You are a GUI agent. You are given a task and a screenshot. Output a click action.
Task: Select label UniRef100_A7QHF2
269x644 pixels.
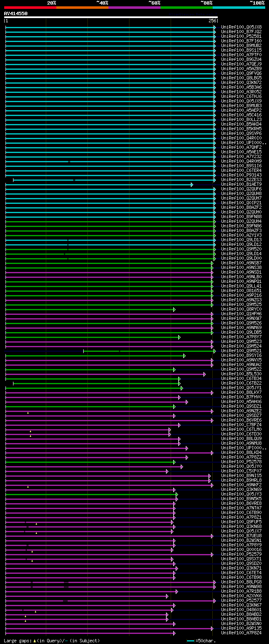(x=241, y=147)
